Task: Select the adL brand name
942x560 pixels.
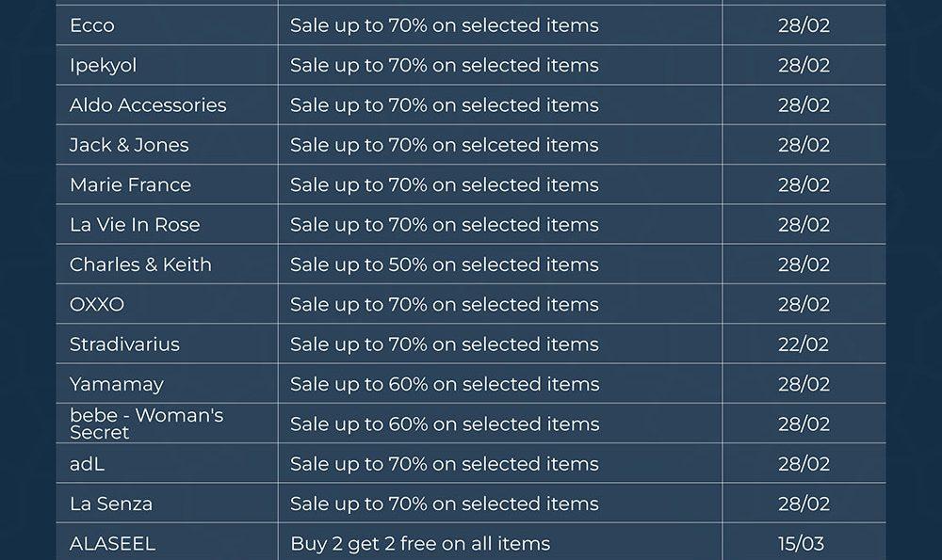Action: click(88, 464)
